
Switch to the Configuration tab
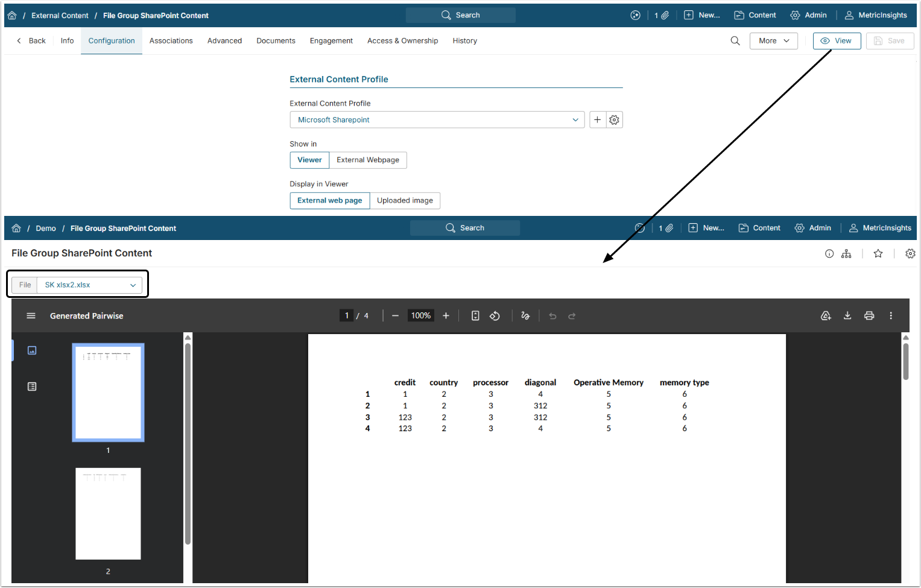pos(112,41)
